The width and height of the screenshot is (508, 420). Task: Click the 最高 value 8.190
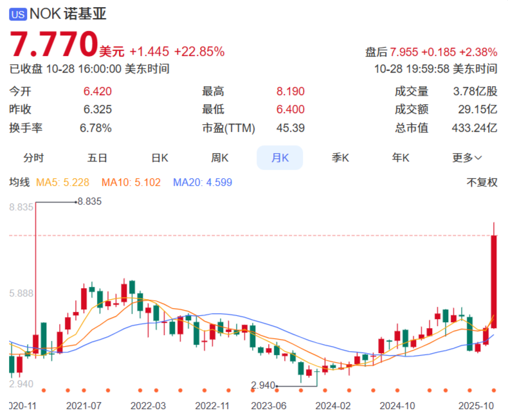[290, 91]
